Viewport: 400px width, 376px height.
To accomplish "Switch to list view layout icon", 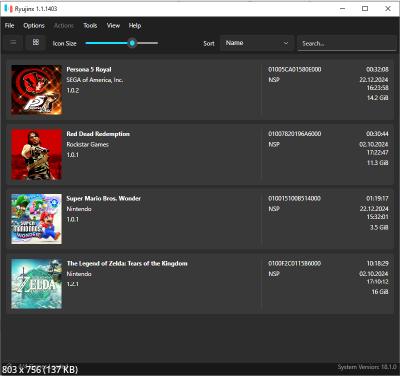I will (13, 43).
